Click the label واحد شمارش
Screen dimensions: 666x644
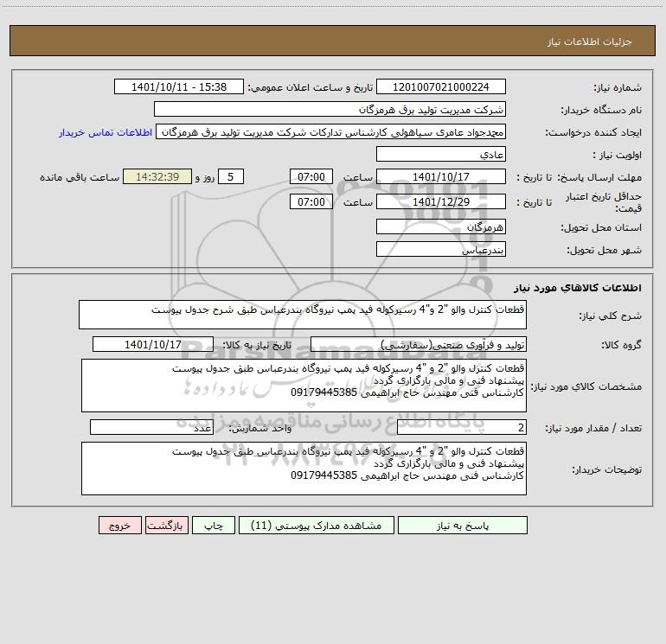point(260,428)
